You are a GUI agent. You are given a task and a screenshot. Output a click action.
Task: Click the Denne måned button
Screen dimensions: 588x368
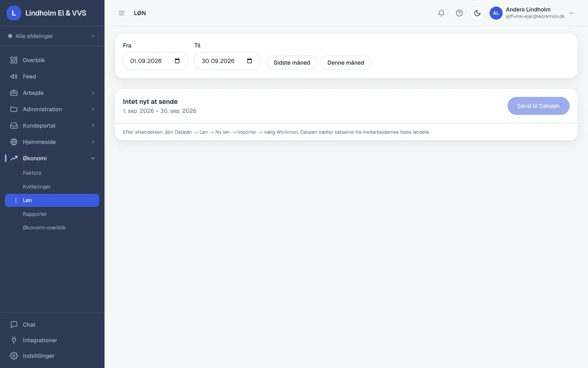pyautogui.click(x=346, y=63)
